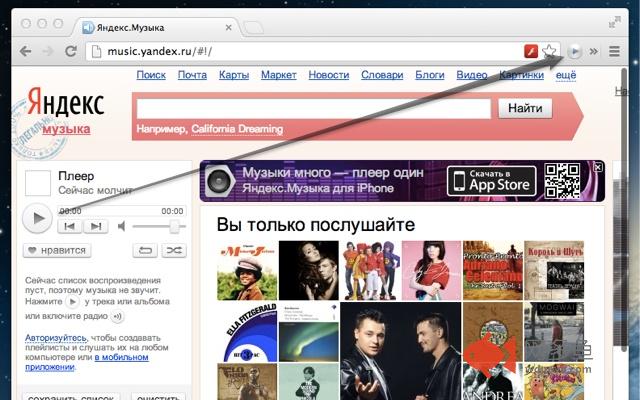Image resolution: width=640 pixels, height=400 pixels.
Task: Click the California Dreaming example link
Action: tap(237, 129)
